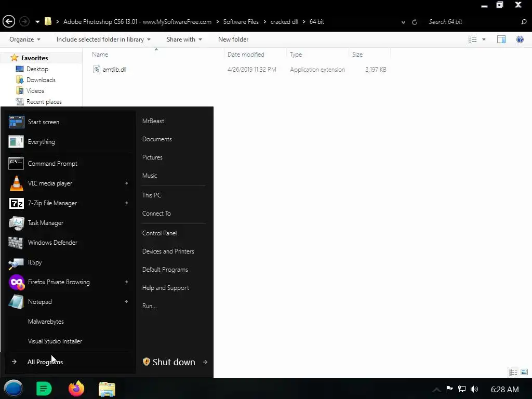Navigate to Software Files breadcrumb
The image size is (532, 399).
(241, 22)
